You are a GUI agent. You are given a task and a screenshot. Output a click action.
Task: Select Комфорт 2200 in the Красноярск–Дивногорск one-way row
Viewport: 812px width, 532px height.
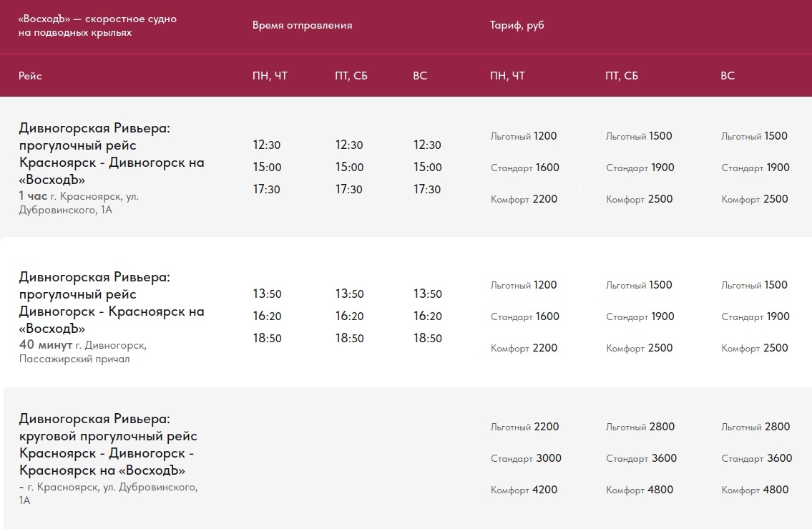(x=524, y=199)
